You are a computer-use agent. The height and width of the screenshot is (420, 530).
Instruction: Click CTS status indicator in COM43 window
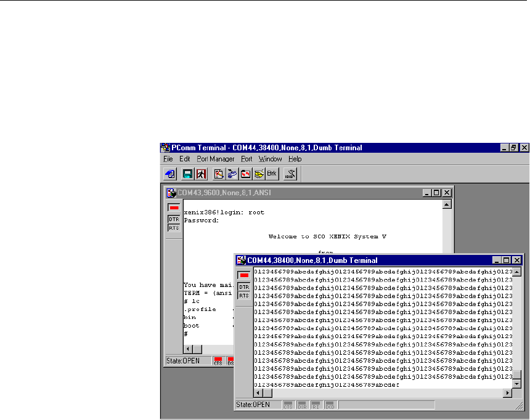pos(218,361)
